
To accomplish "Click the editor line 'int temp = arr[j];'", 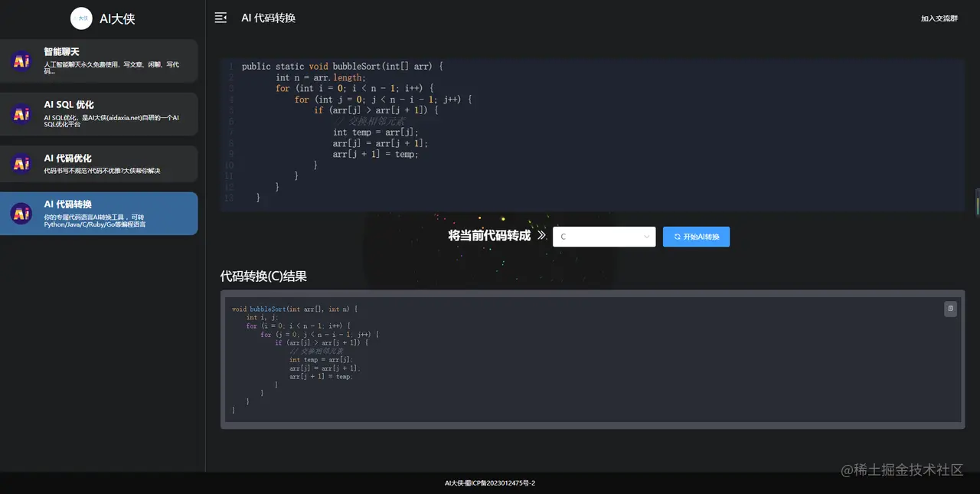I will (376, 132).
